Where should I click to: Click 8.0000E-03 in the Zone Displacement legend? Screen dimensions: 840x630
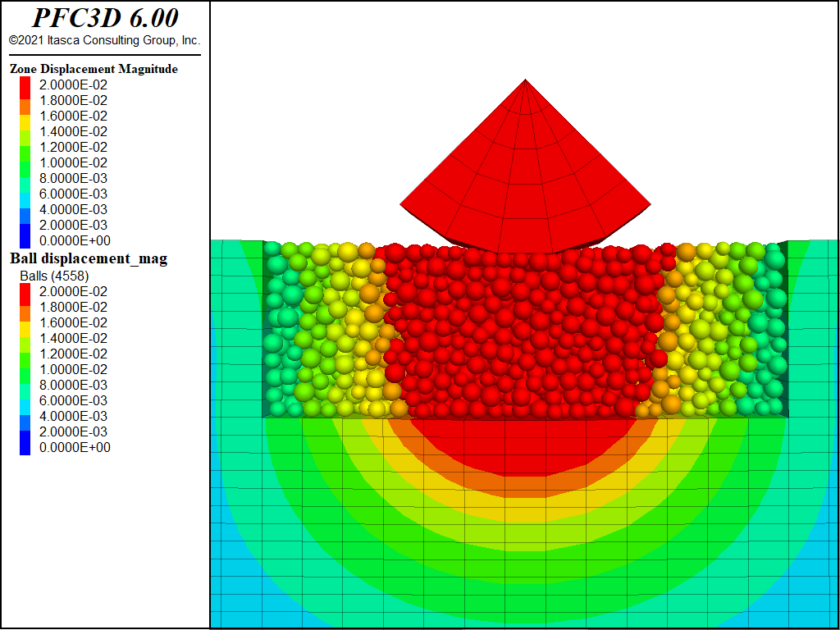tap(73, 178)
